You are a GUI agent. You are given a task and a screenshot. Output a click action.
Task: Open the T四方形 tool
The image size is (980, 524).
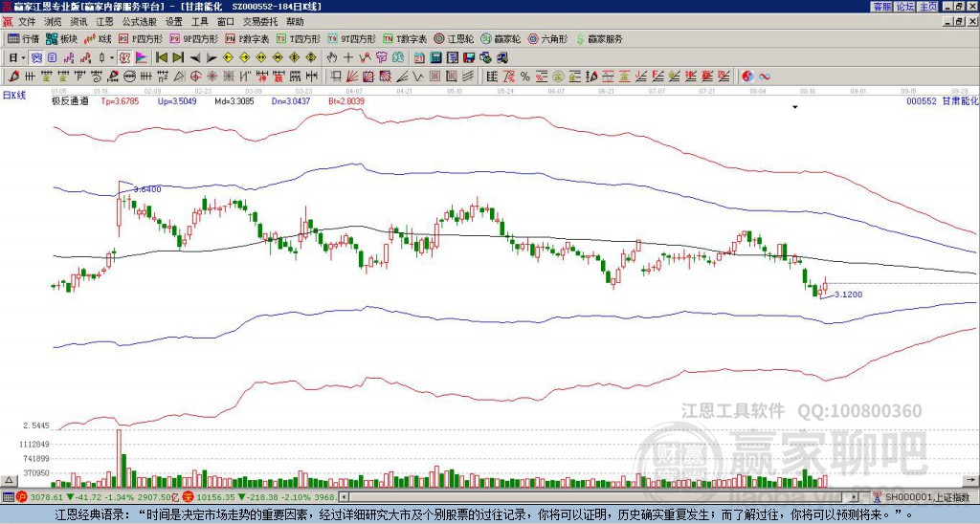click(299, 38)
